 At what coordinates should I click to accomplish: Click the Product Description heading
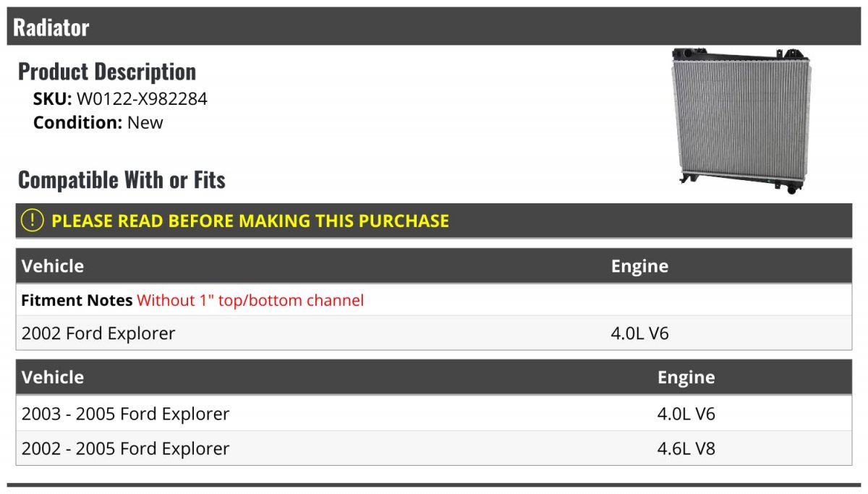point(107,72)
